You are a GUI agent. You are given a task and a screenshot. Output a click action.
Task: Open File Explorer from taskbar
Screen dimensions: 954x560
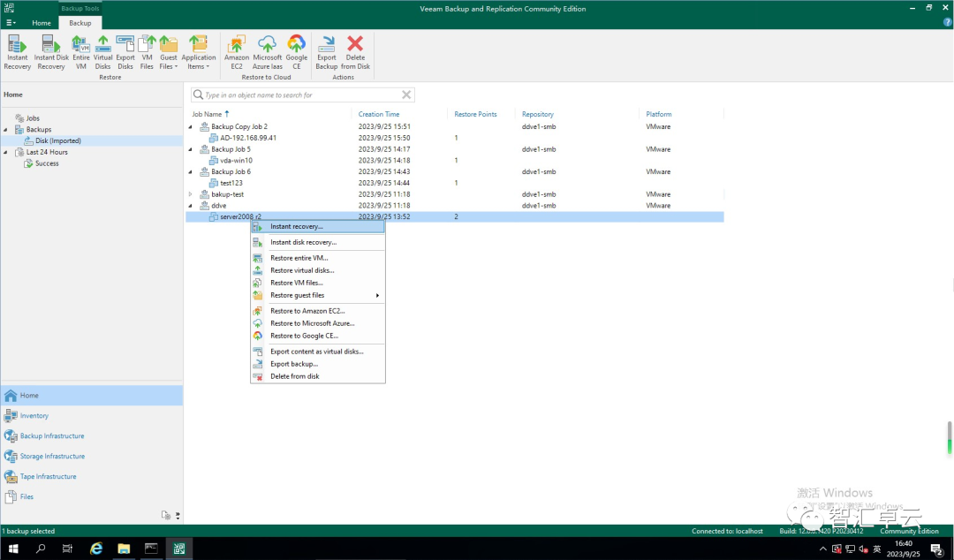[x=124, y=549]
